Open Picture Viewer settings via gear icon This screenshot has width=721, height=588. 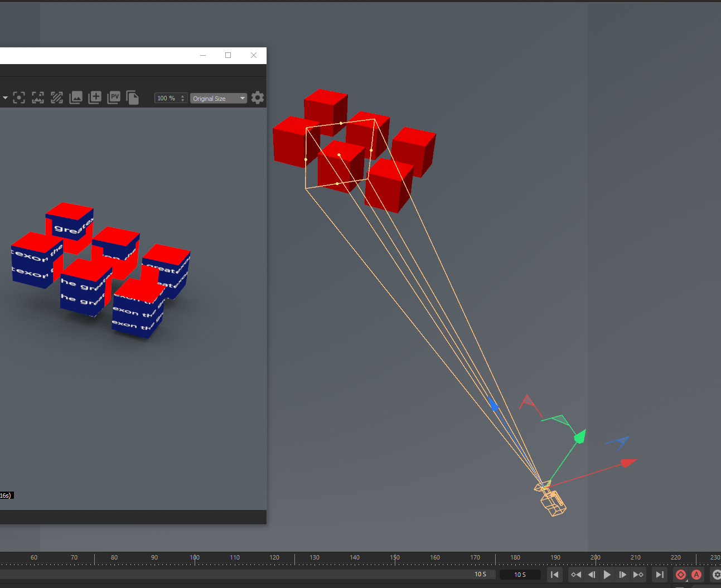tap(258, 98)
